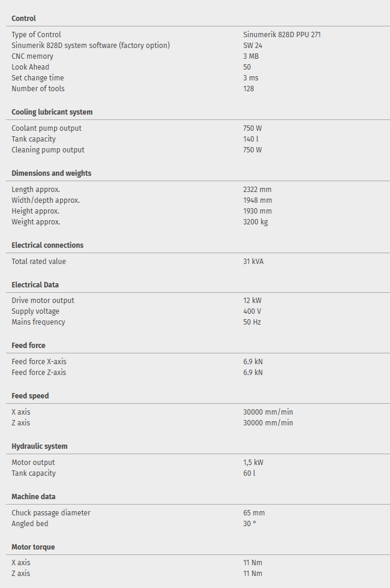The image size is (390, 588).
Task: Click the Feed force Z-axis label
Action: coord(39,373)
